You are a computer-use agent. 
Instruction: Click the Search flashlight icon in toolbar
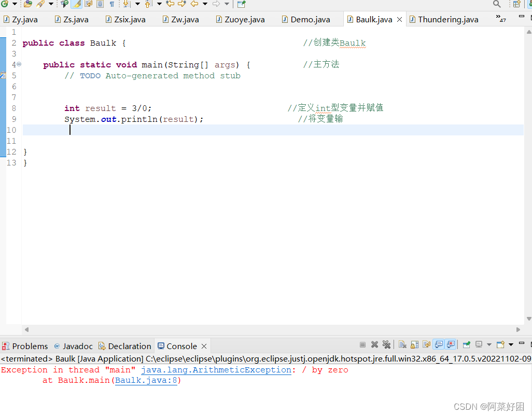click(x=41, y=4)
